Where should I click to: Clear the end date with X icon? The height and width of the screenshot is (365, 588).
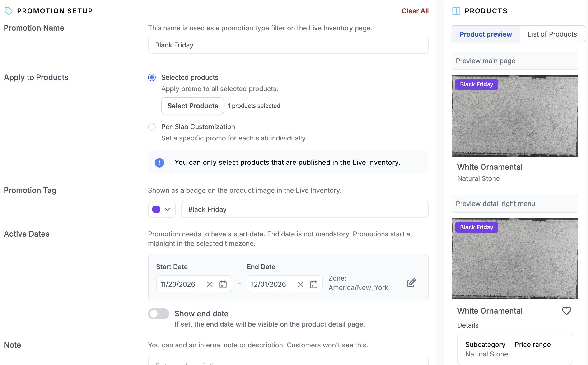tap(300, 284)
